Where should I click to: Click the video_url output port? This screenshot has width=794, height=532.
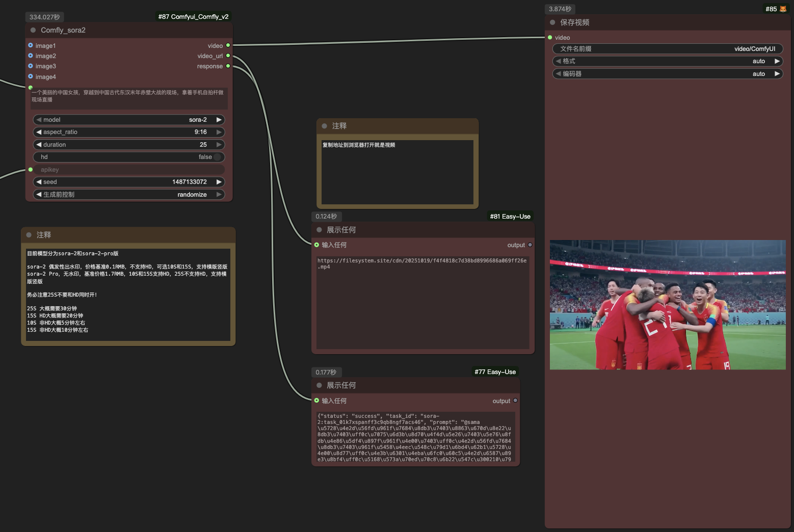pos(228,56)
